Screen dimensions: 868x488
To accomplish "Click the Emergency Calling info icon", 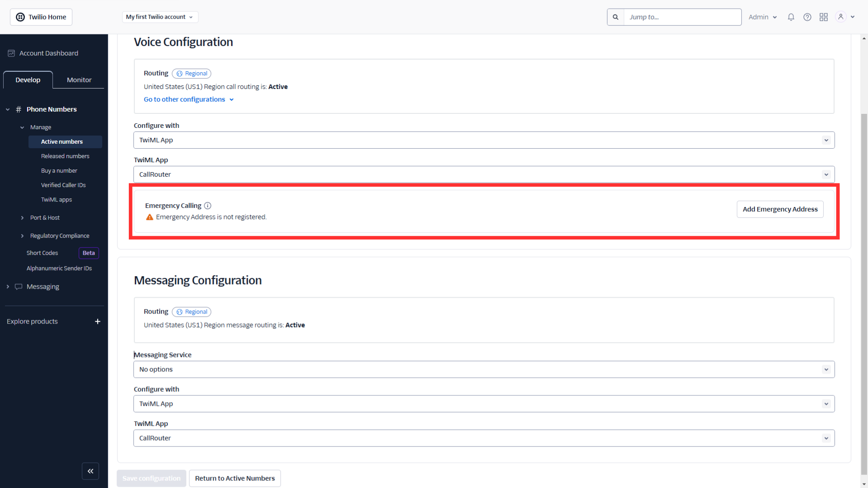I will tap(208, 206).
